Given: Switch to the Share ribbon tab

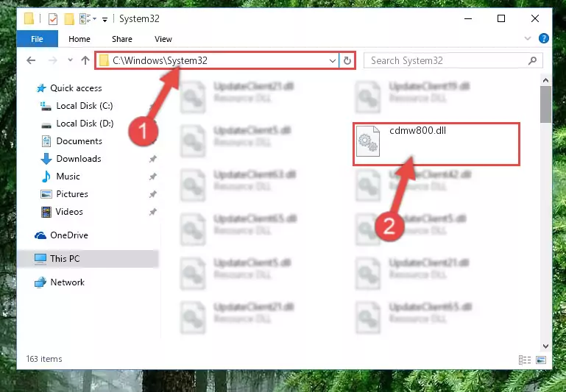Looking at the screenshot, I should coord(122,39).
